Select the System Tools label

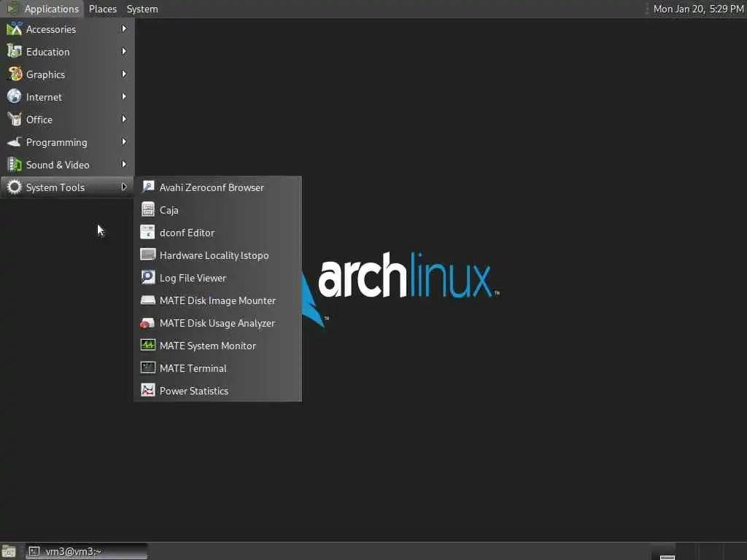(x=55, y=187)
